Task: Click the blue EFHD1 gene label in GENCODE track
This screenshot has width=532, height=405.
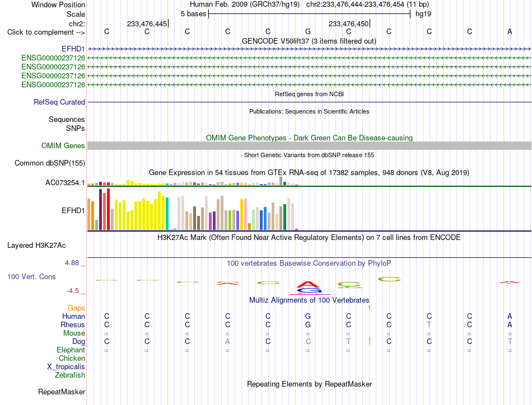Action: (x=73, y=49)
